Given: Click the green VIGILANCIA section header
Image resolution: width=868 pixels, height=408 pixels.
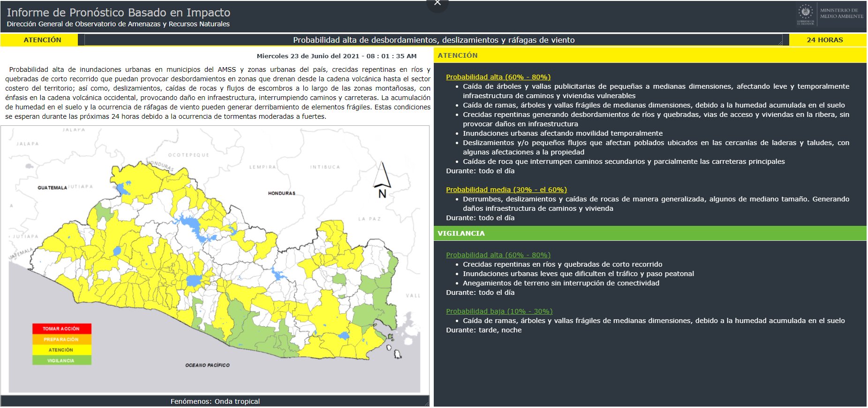Looking at the screenshot, I should pyautogui.click(x=650, y=233).
